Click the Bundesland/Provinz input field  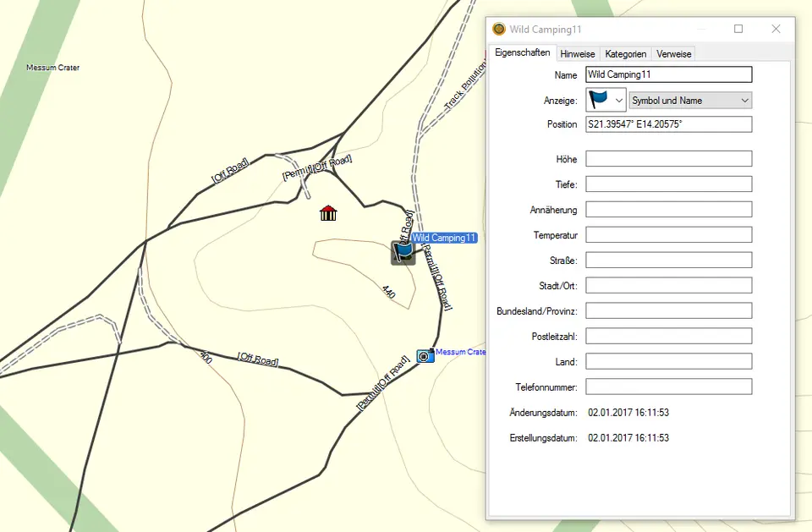668,310
